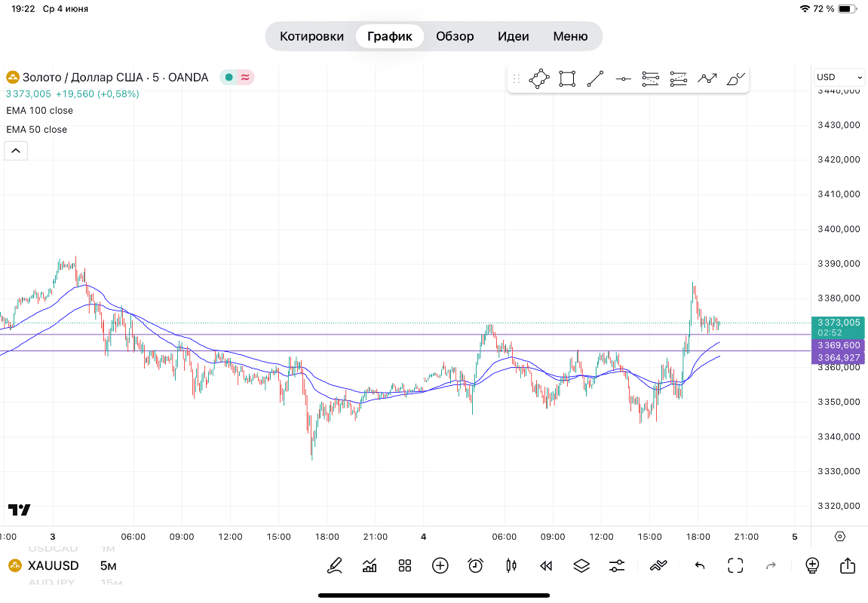Screen dimensions: 868x603
Task: Choose the horizontal line tool
Action: point(623,78)
